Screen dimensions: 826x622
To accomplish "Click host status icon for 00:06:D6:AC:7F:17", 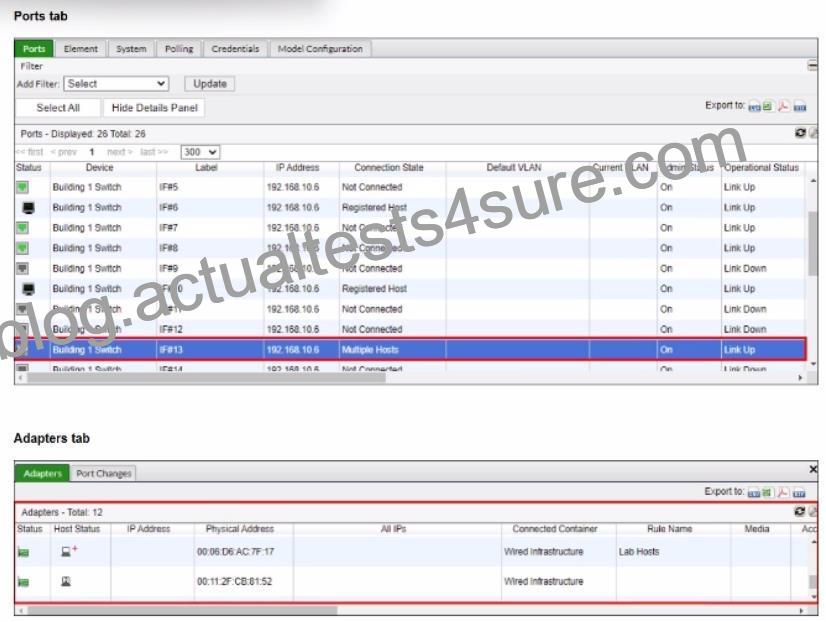I will [68, 551].
